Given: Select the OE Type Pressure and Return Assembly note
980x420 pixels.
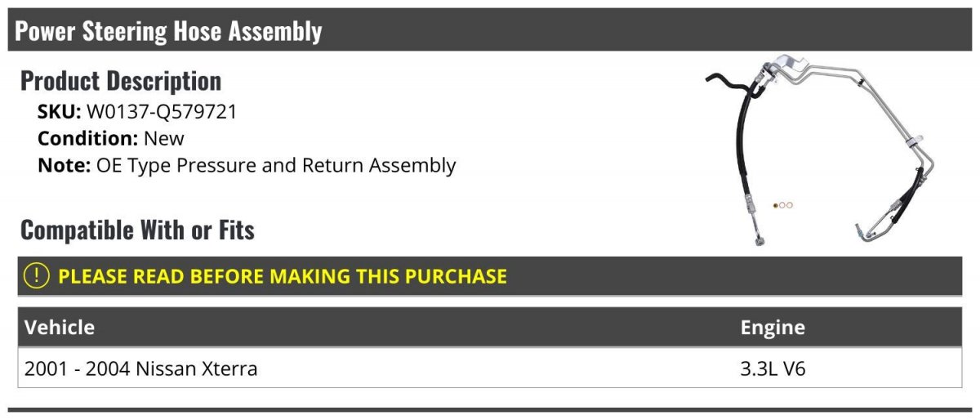Looking at the screenshot, I should tap(276, 166).
